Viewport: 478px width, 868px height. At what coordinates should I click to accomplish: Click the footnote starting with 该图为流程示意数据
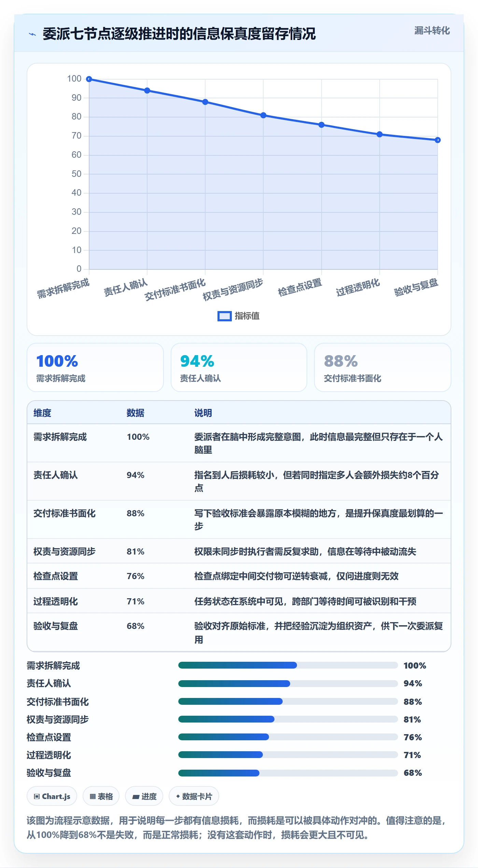pyautogui.click(x=236, y=828)
